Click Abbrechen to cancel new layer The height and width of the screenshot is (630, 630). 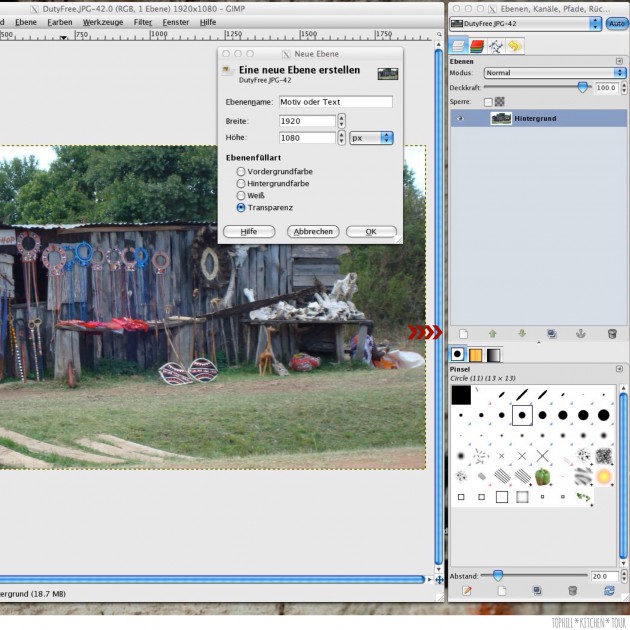pos(313,231)
